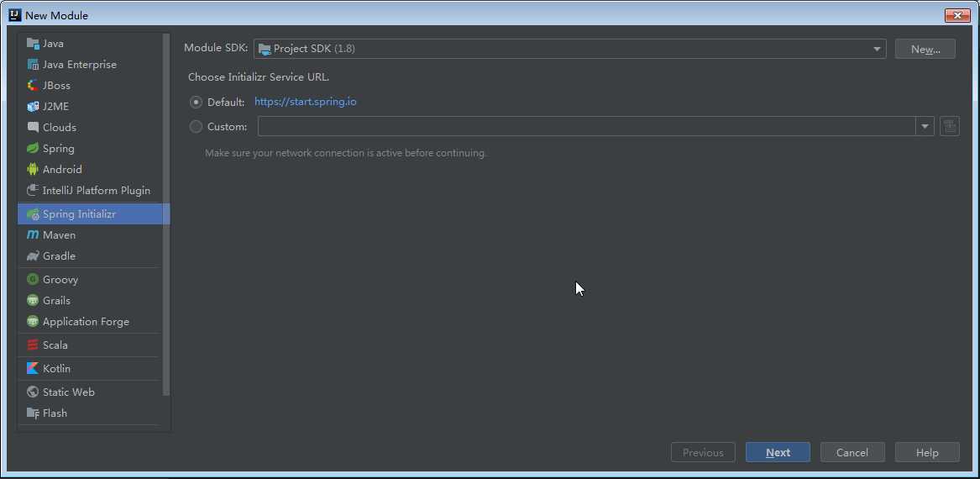Click the 'Application Forge' list label
This screenshot has height=479, width=980.
[x=86, y=321]
